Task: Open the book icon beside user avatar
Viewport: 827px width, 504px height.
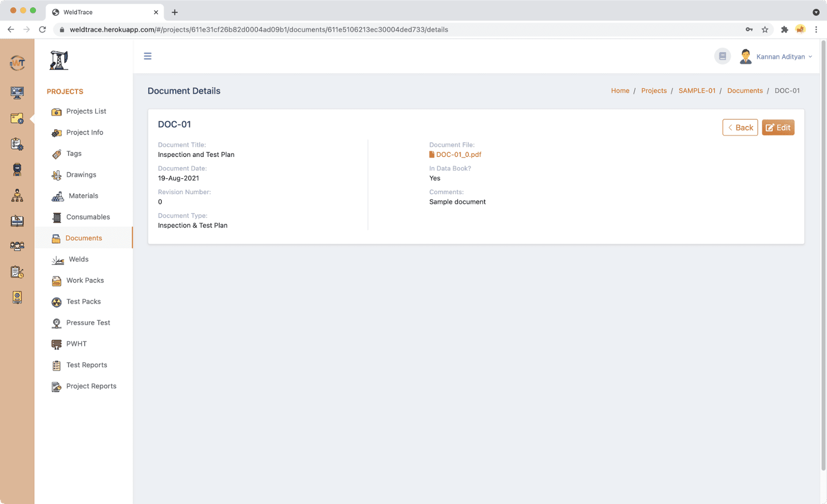Action: pos(722,56)
